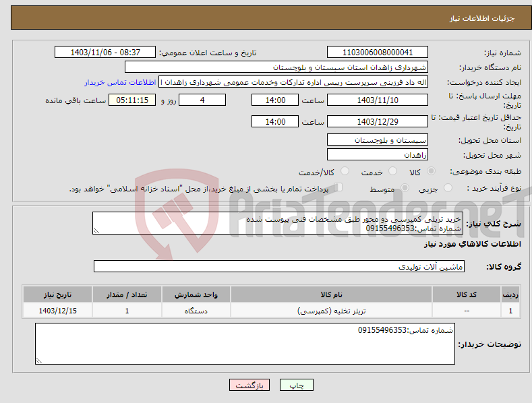This screenshot has height=403, width=532.
Task: Click the remaining time field 05:11:15
Action: pyautogui.click(x=132, y=100)
